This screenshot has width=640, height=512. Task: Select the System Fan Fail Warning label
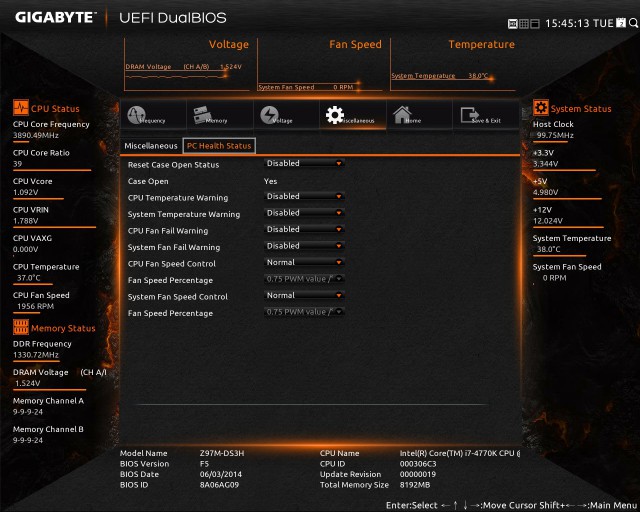coord(173,247)
